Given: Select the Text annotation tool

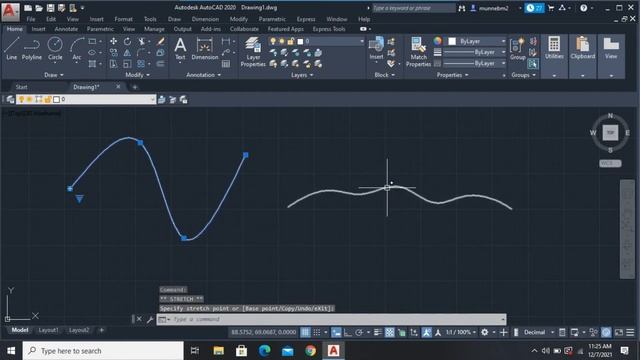Looking at the screenshot, I should (180, 49).
